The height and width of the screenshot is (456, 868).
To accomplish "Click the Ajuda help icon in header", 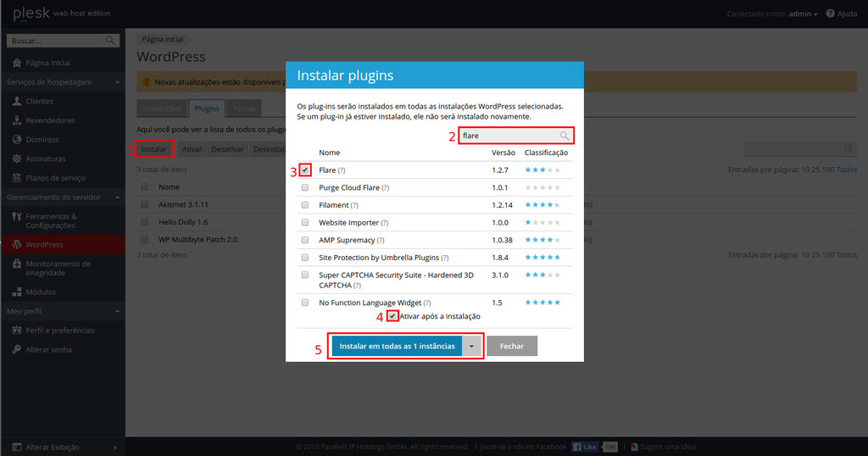I will pos(830,14).
